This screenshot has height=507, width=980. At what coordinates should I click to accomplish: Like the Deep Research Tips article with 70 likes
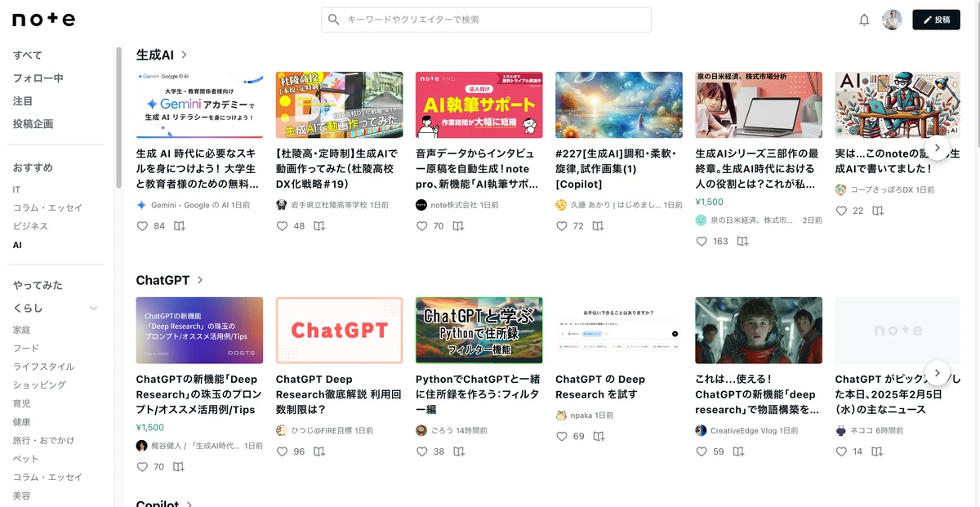(142, 467)
